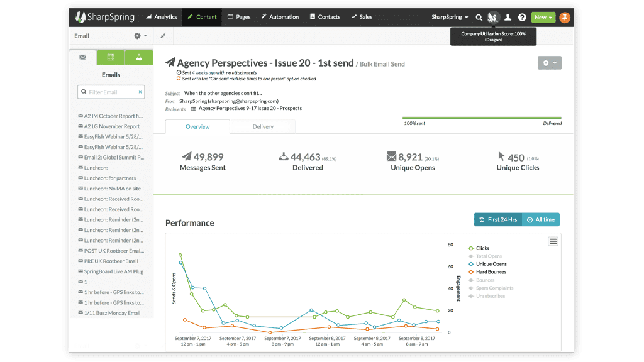
Task: Open the Automation menu
Action: (x=280, y=17)
